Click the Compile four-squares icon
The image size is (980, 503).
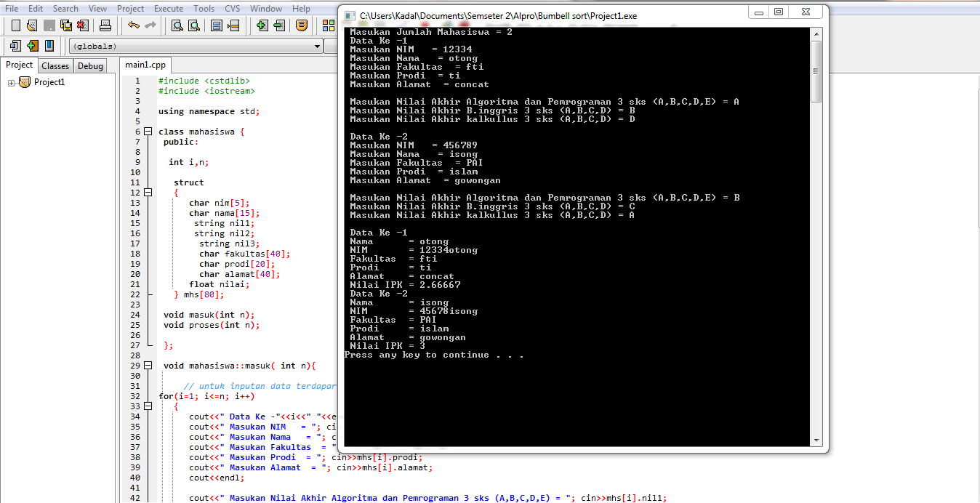328,25
